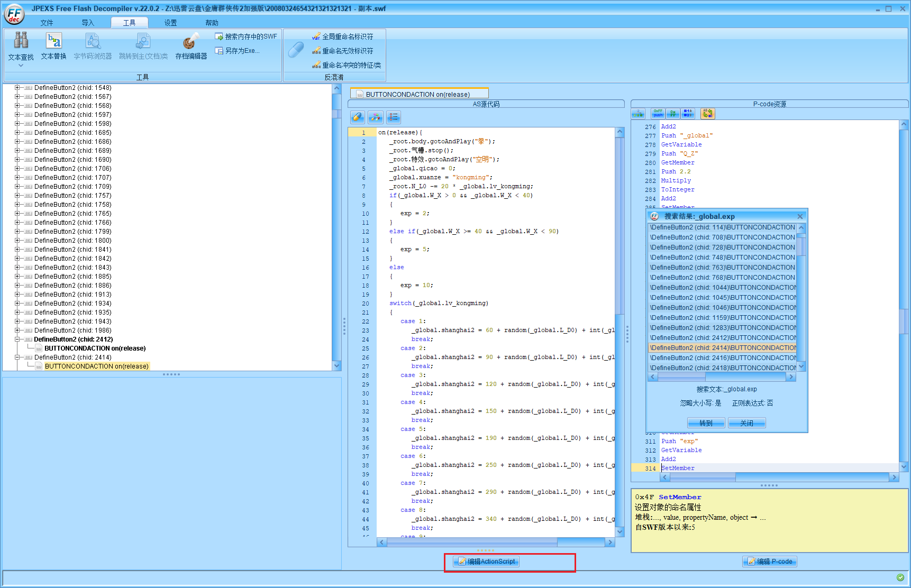Click the 编辑 P-code button
Screen dimensions: 911x588
(x=770, y=562)
